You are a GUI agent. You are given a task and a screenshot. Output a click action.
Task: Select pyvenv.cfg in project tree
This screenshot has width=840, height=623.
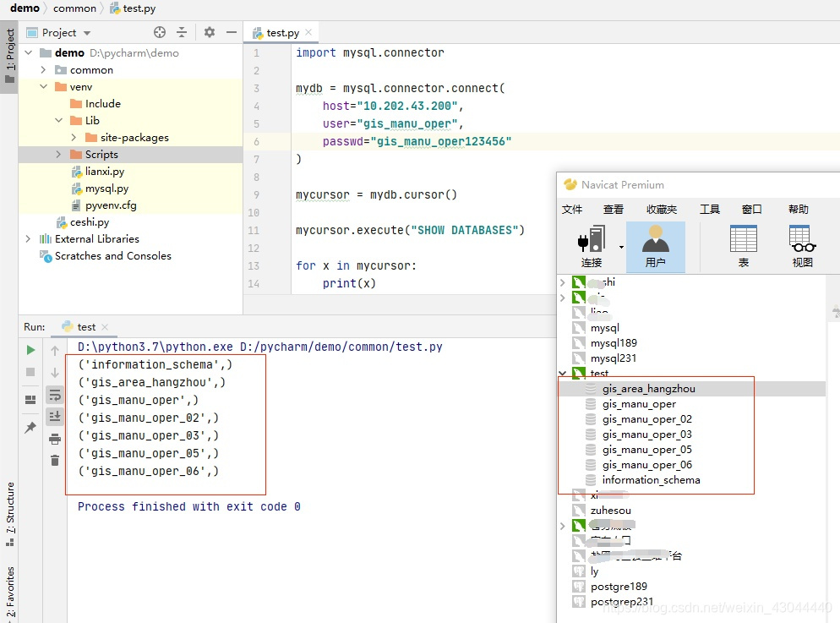click(x=111, y=205)
